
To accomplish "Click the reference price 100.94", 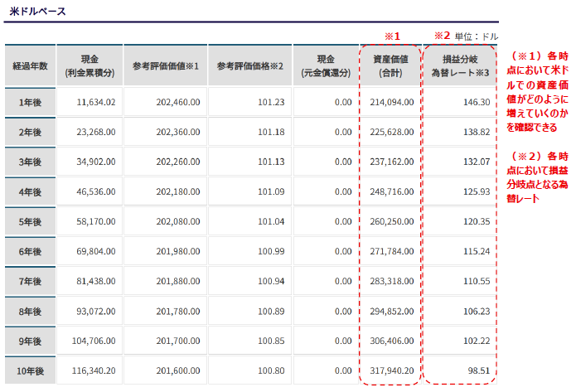I will click(x=271, y=281).
